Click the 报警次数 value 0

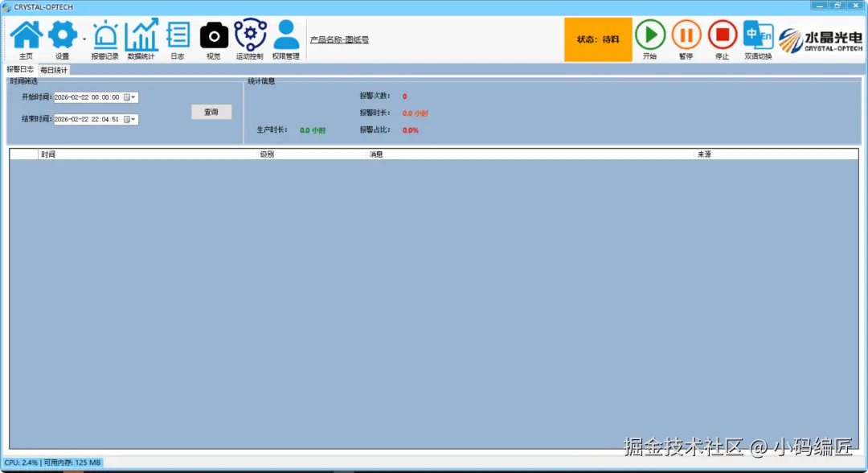pos(404,97)
